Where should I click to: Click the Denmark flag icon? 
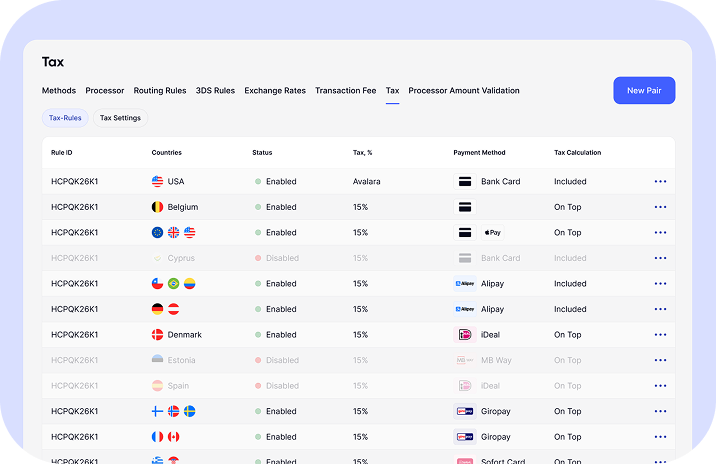(157, 335)
